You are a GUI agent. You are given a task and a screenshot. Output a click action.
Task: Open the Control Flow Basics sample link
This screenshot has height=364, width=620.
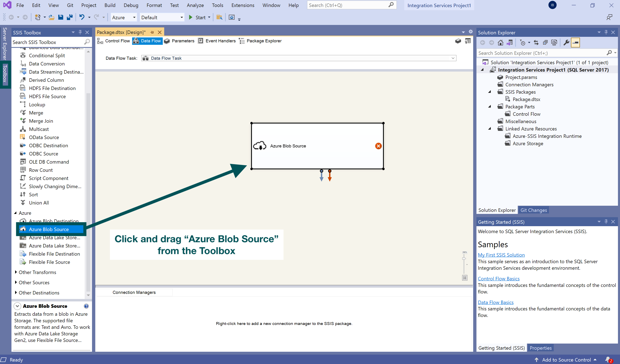tap(499, 279)
